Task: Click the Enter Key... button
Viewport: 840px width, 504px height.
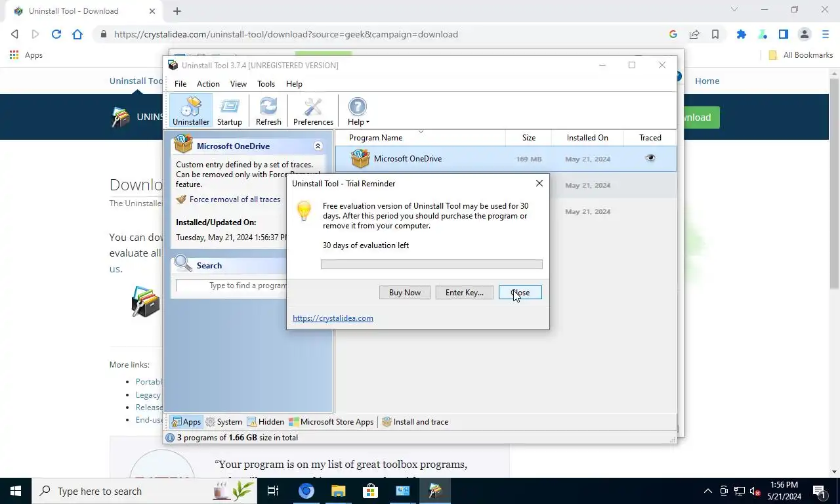Action: 465,293
